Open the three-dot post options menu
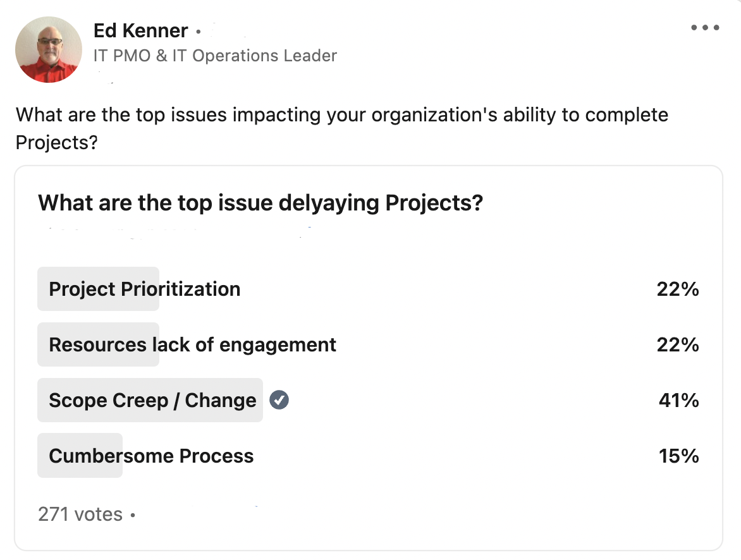741x560 pixels. point(705,28)
